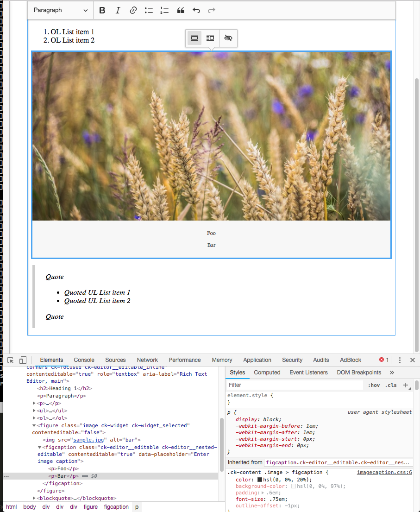
Task: Inherited from figcaption selector link
Action: pyautogui.click(x=338, y=463)
